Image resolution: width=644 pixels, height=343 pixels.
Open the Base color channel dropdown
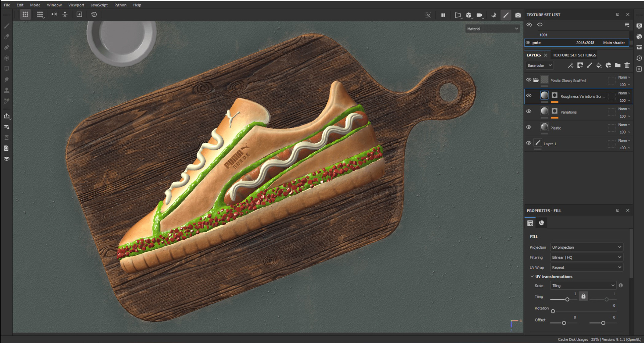coord(539,65)
